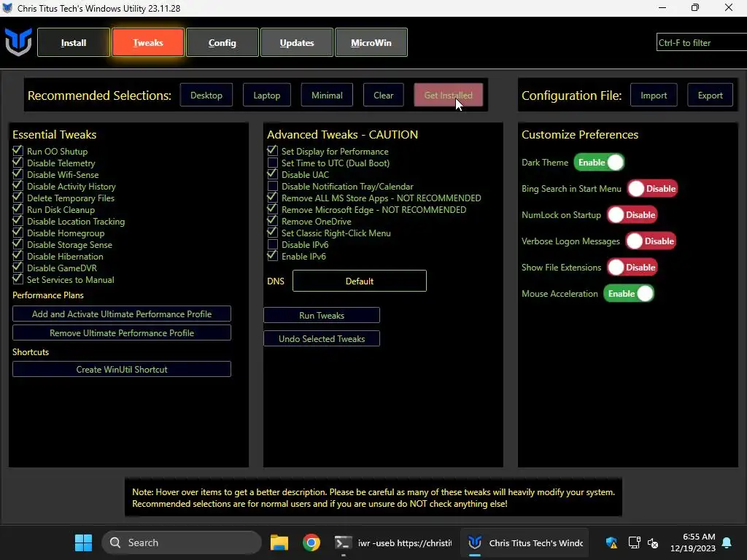This screenshot has height=560, width=747.
Task: Toggle Run Disk Cleanup checkbox
Action: click(18, 209)
